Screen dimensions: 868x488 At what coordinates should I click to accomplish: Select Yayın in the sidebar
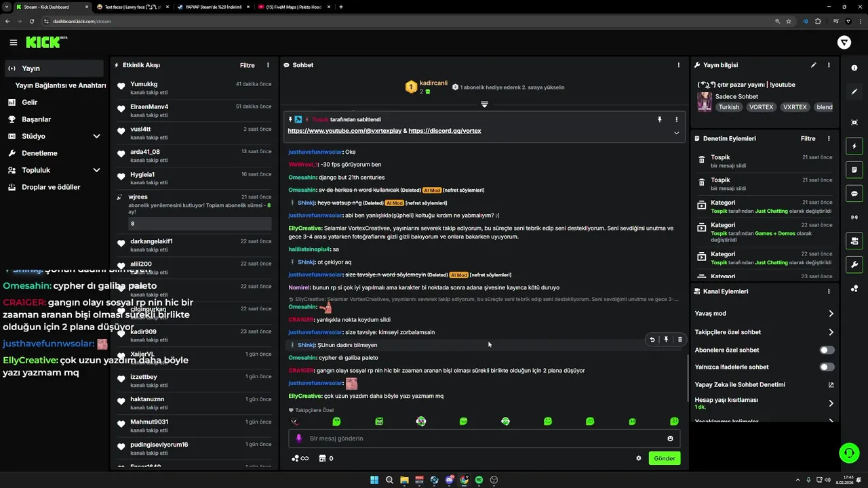pyautogui.click(x=54, y=68)
